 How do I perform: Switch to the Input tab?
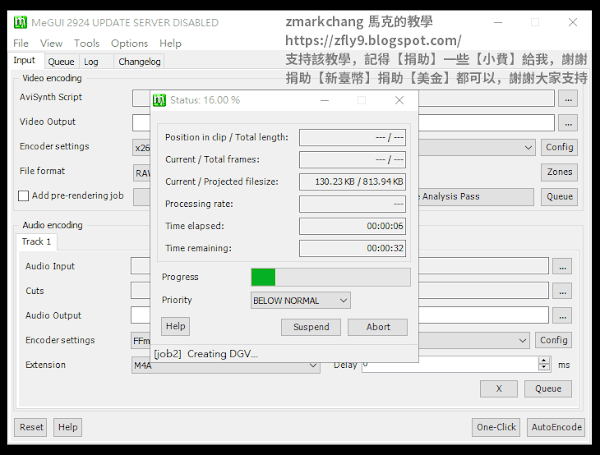(x=24, y=60)
